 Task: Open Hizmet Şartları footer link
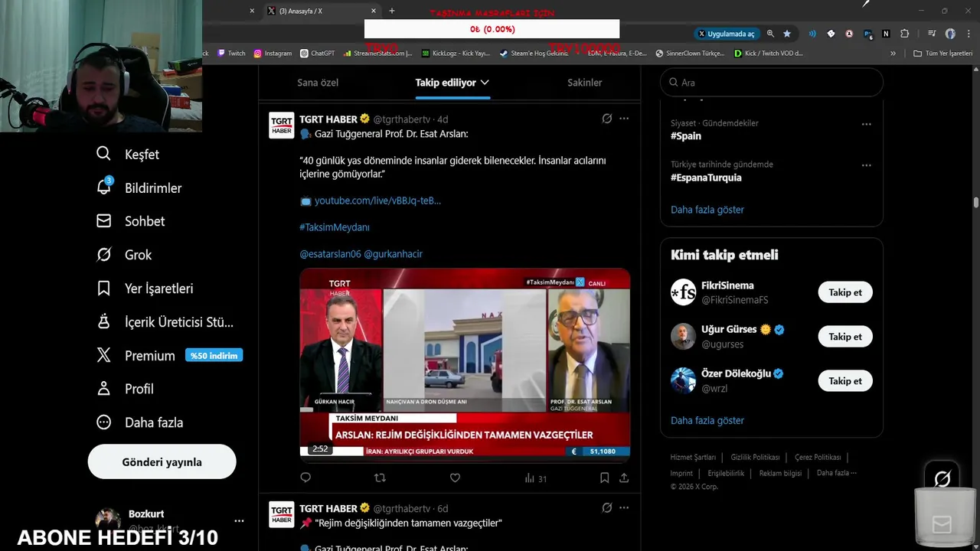click(x=693, y=458)
